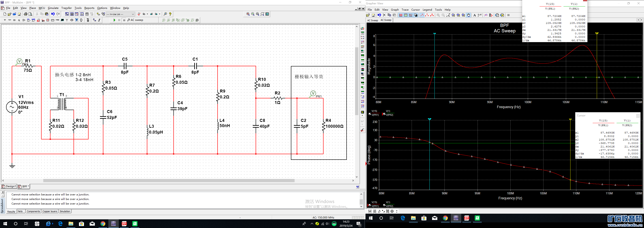This screenshot has height=228, width=644.
Task: Select yellow cursor marker on phase plot
Action: (570, 119)
